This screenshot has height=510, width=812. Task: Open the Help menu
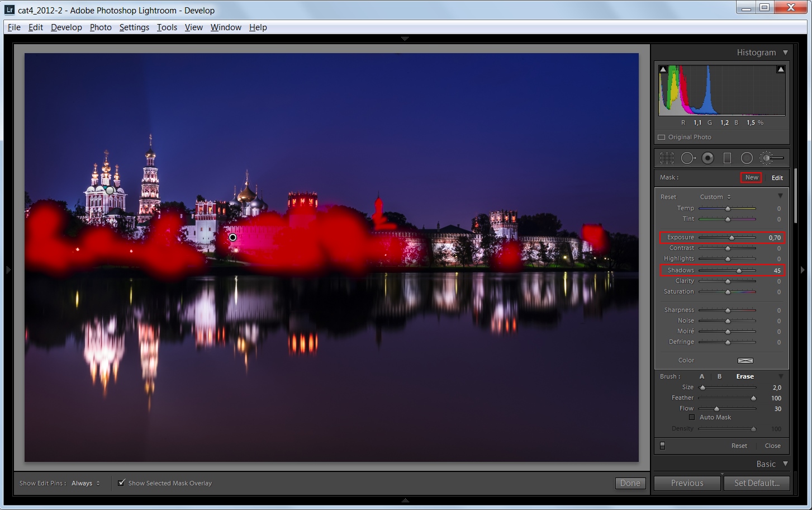click(258, 27)
